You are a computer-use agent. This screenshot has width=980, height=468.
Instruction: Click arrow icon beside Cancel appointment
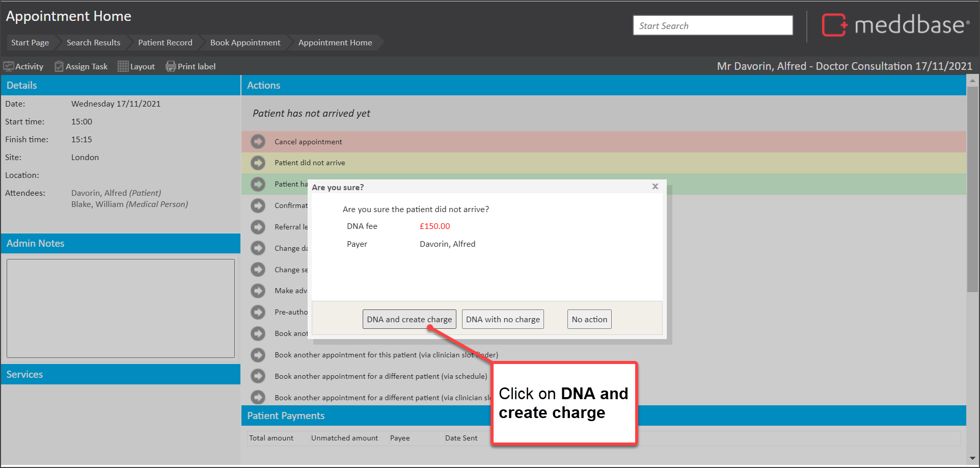point(258,142)
